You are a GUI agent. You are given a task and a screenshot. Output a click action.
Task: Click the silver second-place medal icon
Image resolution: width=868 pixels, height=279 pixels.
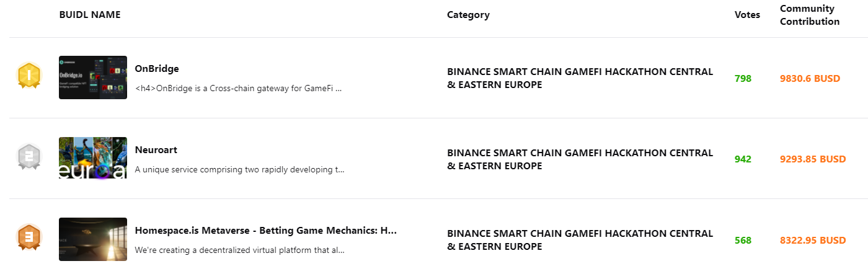click(x=29, y=157)
